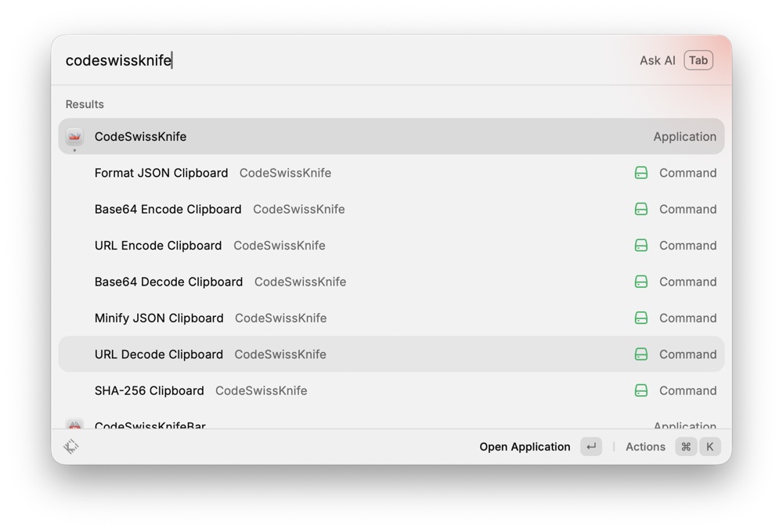Run SHA-256 Clipboard command
The height and width of the screenshot is (532, 783).
391,390
